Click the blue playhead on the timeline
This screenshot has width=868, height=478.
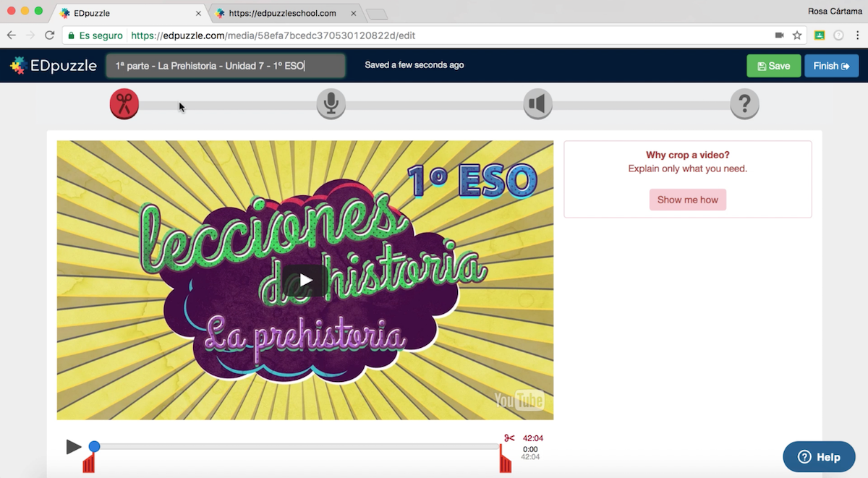point(94,447)
